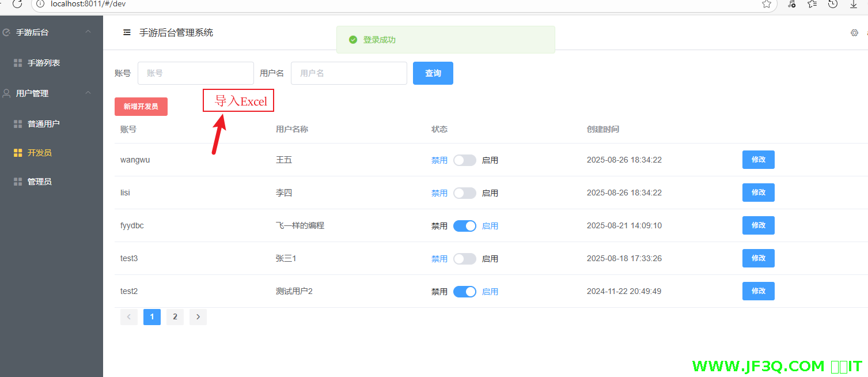Open browser history clock icon
The image size is (868, 377).
point(832,4)
